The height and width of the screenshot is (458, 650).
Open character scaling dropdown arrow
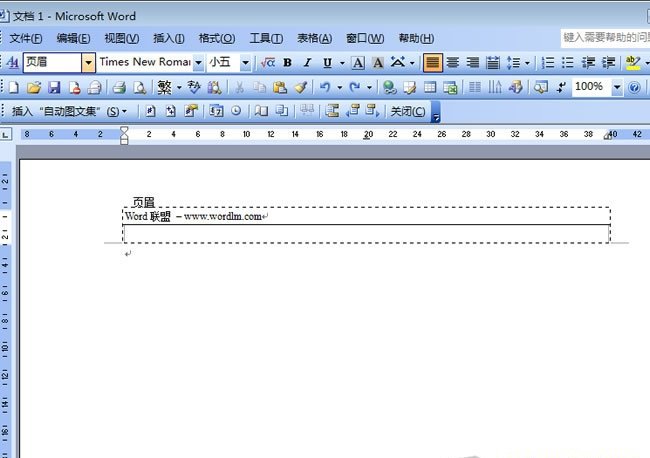click(412, 63)
